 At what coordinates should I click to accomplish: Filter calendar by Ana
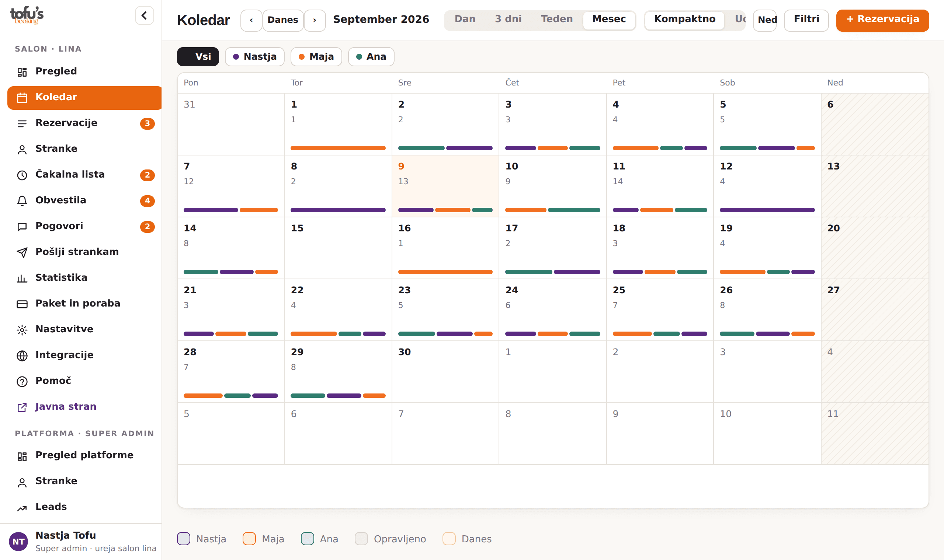[x=371, y=57]
